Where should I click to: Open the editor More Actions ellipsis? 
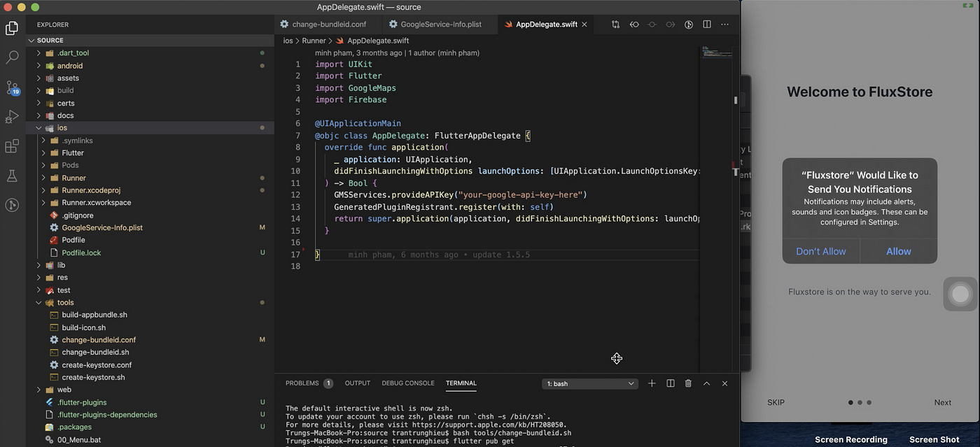click(x=725, y=24)
